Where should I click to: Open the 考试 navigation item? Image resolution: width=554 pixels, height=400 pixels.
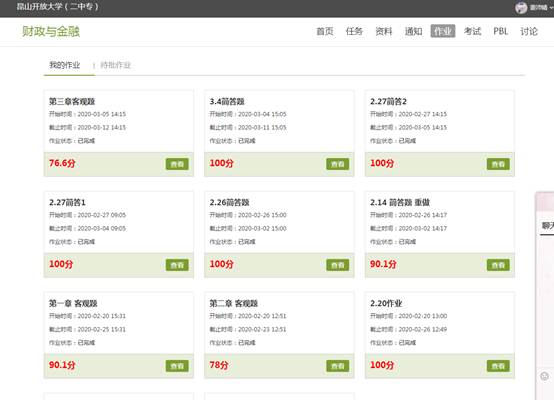tap(472, 31)
